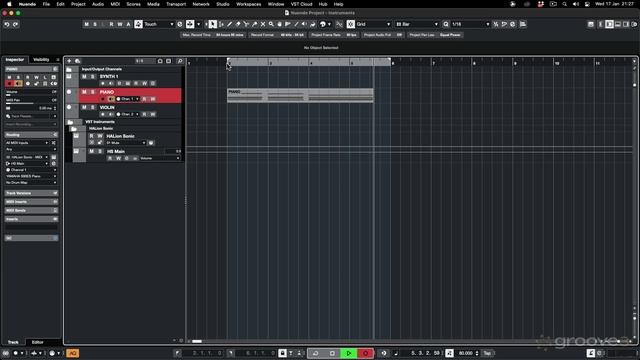
Task: Select the Erase tool
Action: [238, 24]
